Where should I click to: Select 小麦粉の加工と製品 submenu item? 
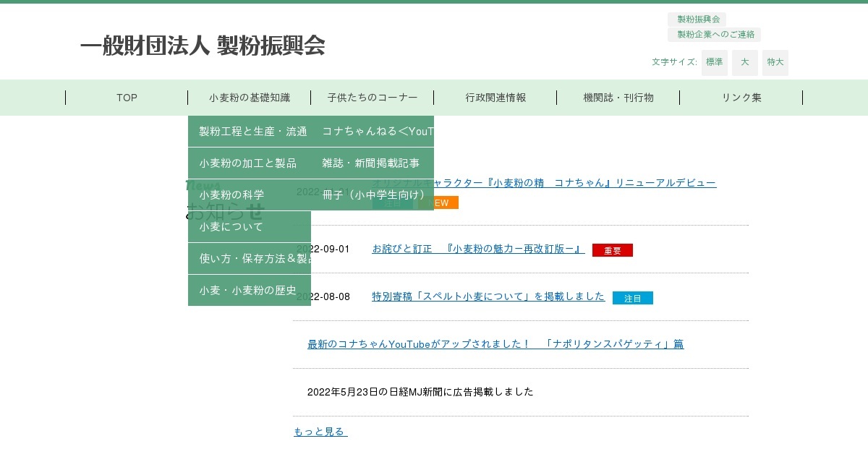250,163
